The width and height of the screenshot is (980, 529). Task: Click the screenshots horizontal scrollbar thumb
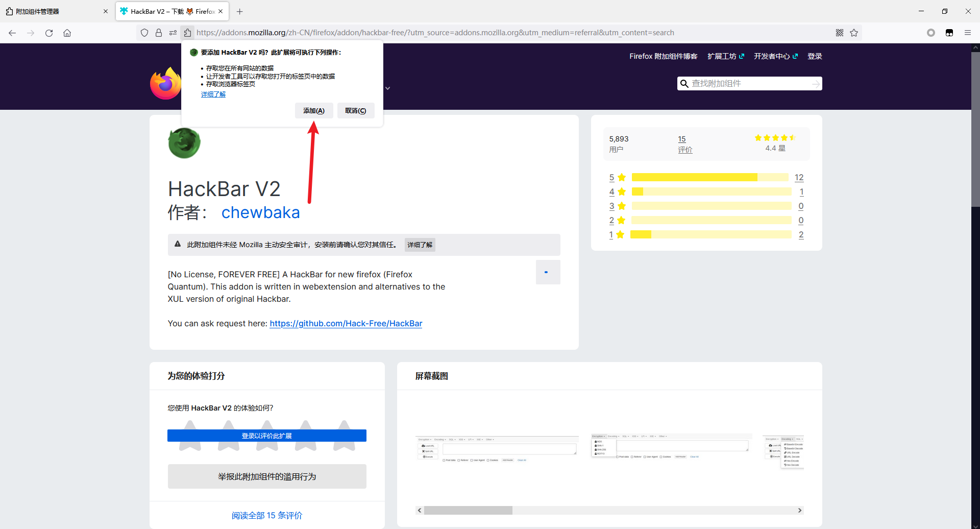pos(468,511)
